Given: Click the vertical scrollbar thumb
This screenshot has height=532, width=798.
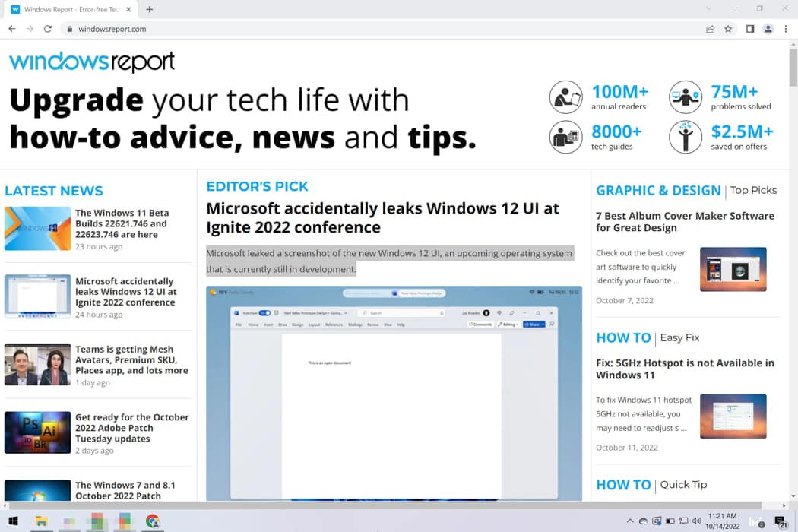Looking at the screenshot, I should pyautogui.click(x=793, y=67).
